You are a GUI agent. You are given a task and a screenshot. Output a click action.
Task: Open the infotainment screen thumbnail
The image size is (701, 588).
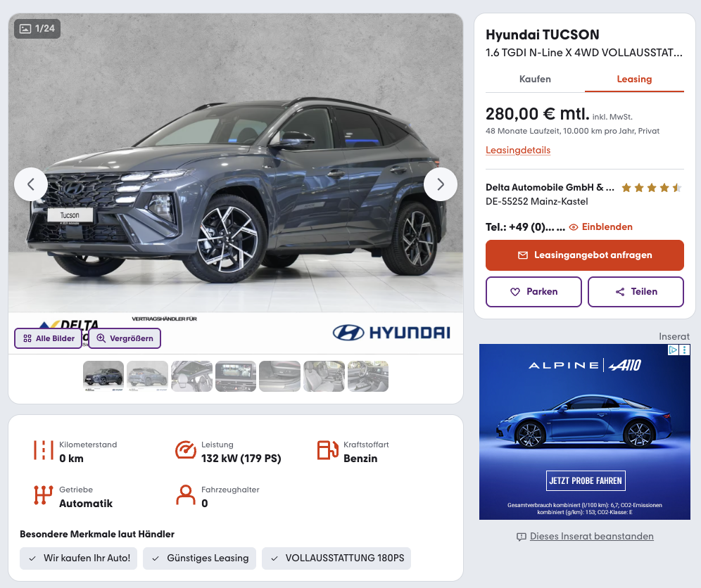[236, 376]
